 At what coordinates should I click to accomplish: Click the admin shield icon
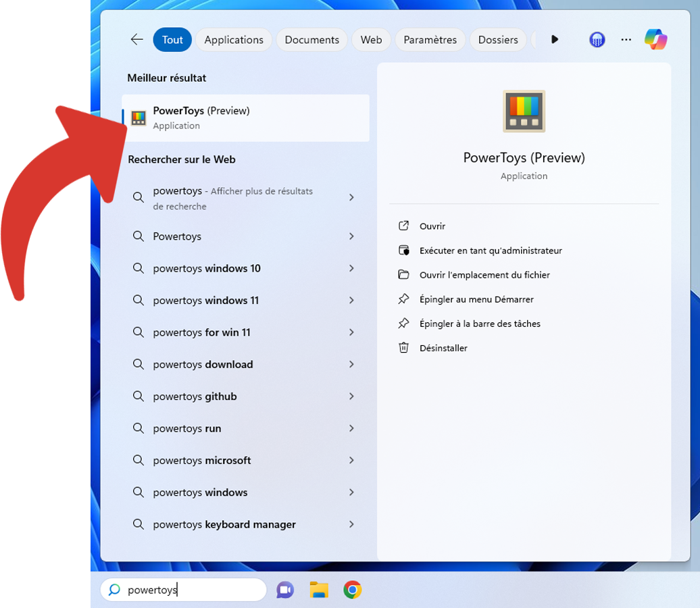tap(403, 251)
